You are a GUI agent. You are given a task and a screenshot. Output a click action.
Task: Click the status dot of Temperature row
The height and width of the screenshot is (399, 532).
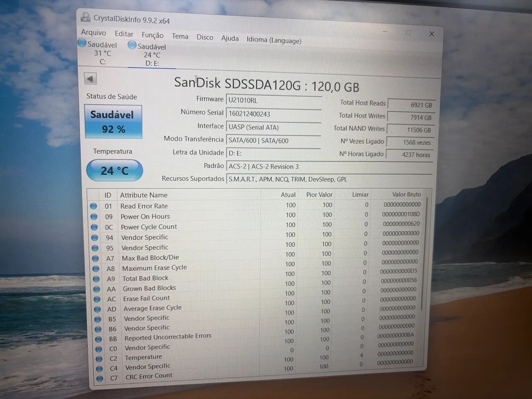click(99, 359)
